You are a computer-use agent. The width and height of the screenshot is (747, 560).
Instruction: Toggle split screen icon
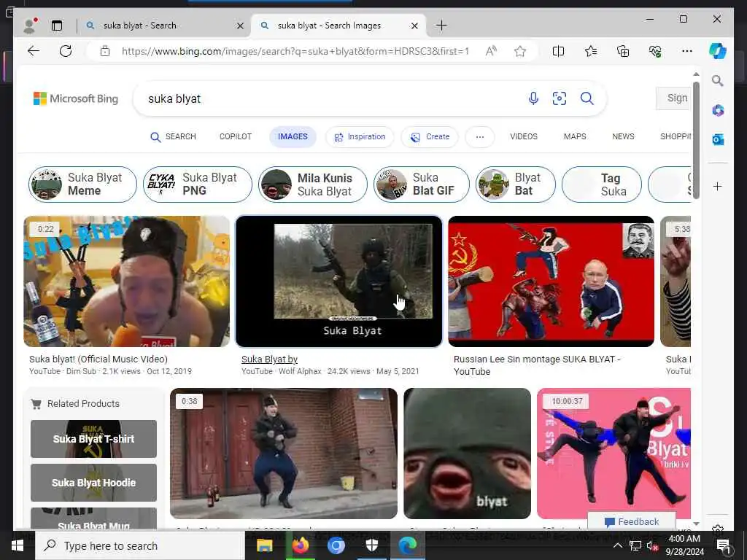[558, 51]
